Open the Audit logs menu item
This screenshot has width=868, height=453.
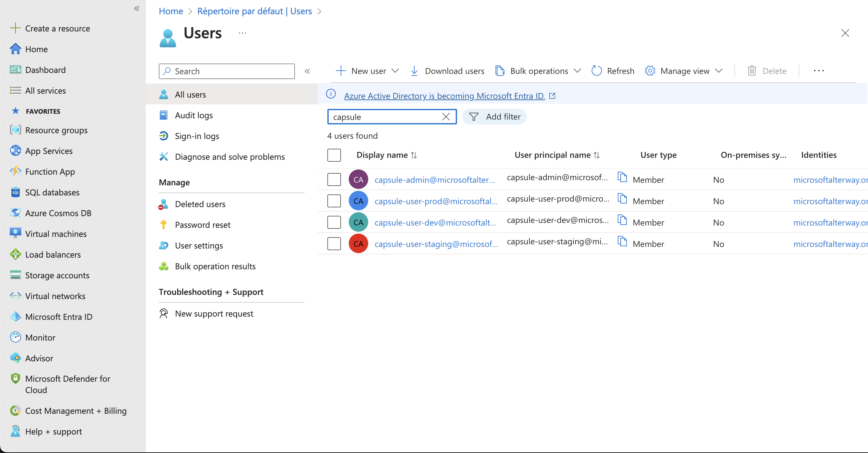point(194,115)
